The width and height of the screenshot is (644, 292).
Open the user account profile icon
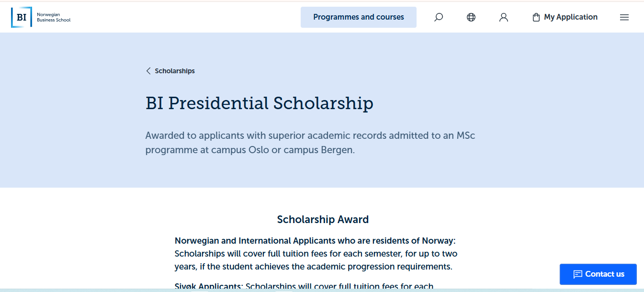coord(503,17)
